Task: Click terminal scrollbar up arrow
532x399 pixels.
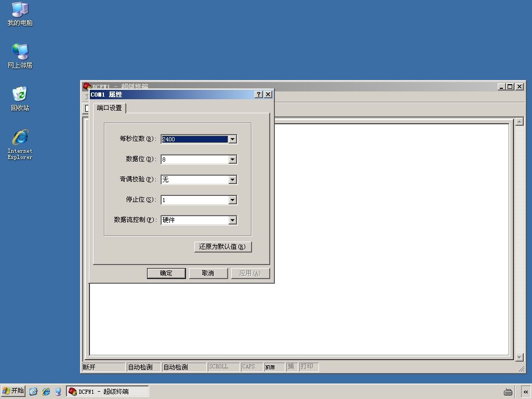Action: click(519, 122)
